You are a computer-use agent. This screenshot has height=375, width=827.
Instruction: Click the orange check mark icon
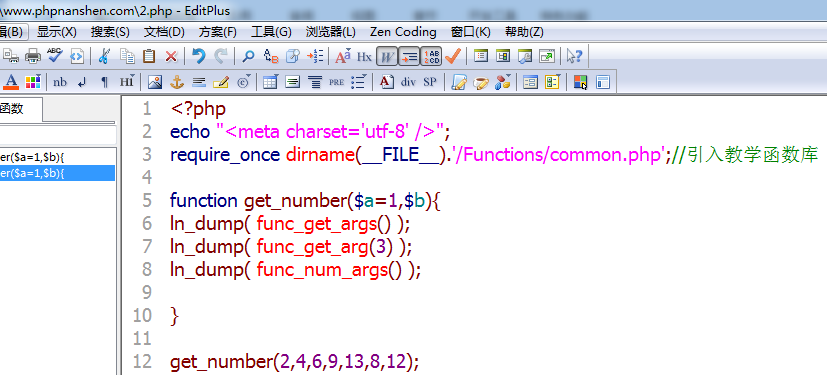pyautogui.click(x=453, y=56)
